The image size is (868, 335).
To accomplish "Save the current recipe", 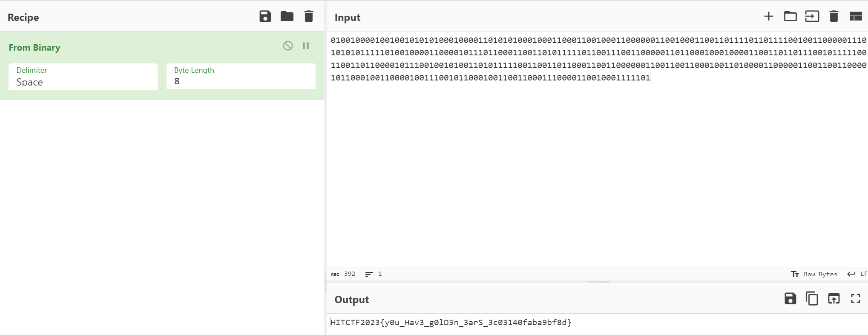I will pos(265,17).
